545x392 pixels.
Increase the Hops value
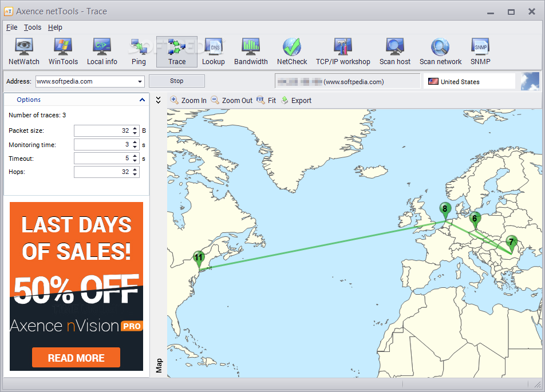click(135, 169)
